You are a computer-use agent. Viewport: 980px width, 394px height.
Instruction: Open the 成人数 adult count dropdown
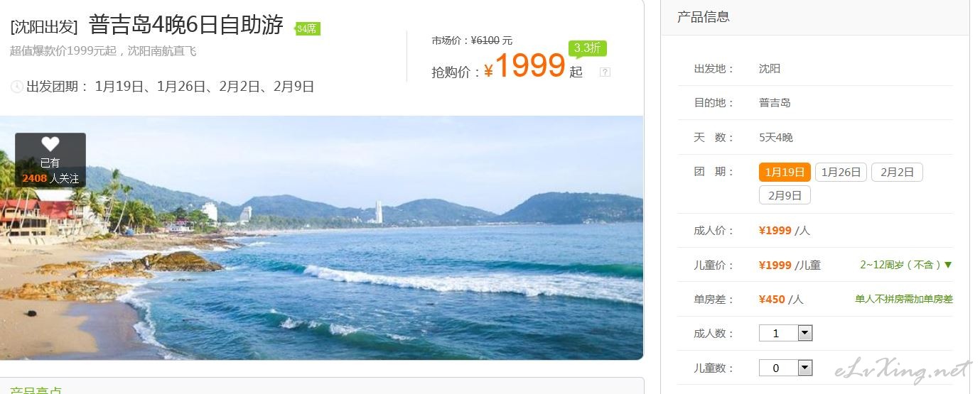pyautogui.click(x=785, y=333)
